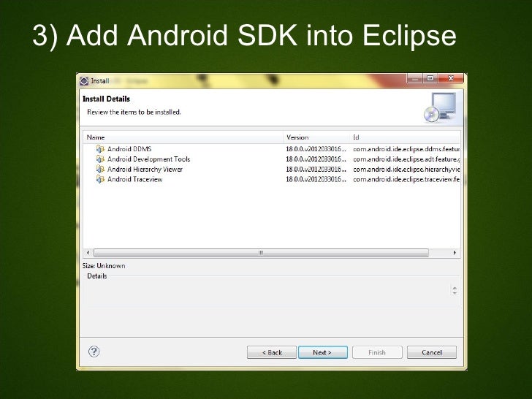The image size is (532, 399).
Task: Select the Android DDMS row
Action: [272, 148]
